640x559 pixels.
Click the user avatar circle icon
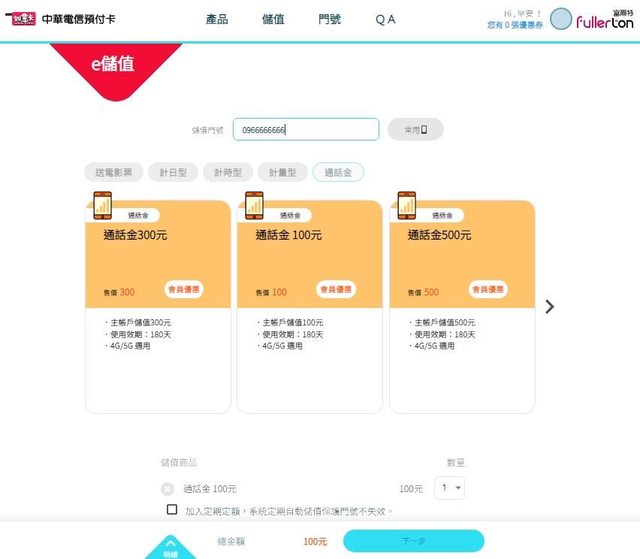(x=562, y=20)
